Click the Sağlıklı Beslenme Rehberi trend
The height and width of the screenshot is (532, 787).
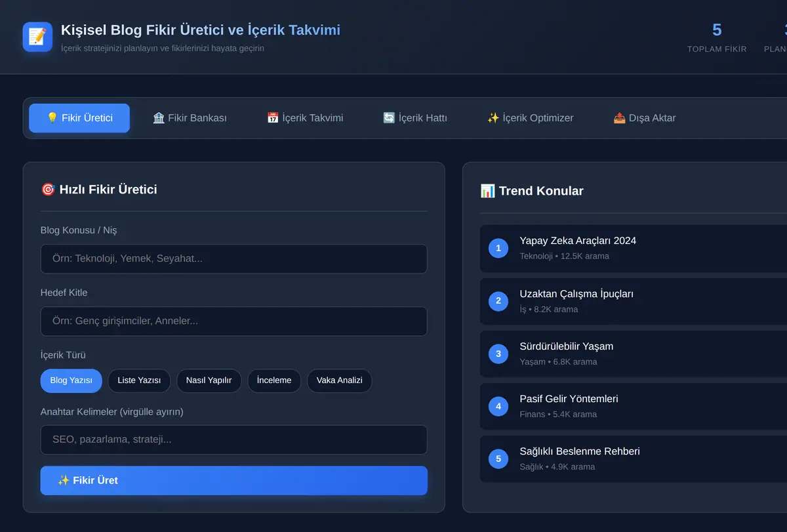click(x=634, y=459)
